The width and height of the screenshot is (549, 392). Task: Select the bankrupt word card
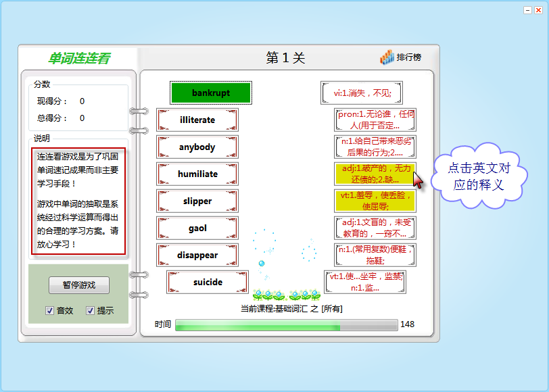[x=211, y=93]
